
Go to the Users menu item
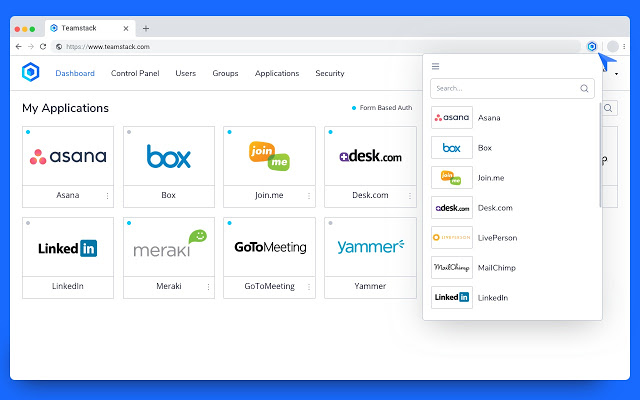(x=186, y=73)
